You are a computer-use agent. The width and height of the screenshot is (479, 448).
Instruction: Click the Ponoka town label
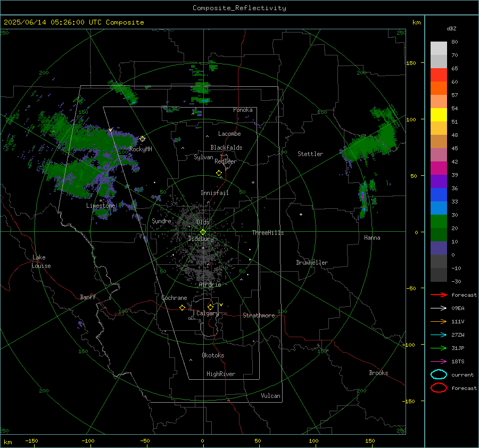click(x=243, y=110)
